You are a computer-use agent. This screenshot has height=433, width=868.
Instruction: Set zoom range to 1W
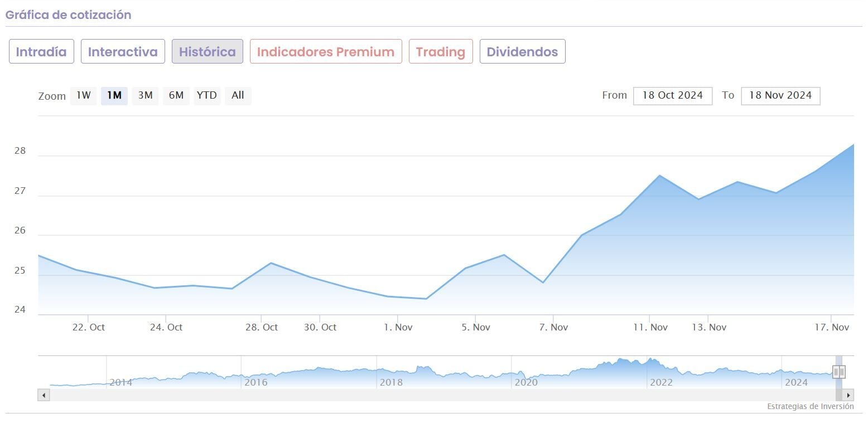pyautogui.click(x=83, y=95)
